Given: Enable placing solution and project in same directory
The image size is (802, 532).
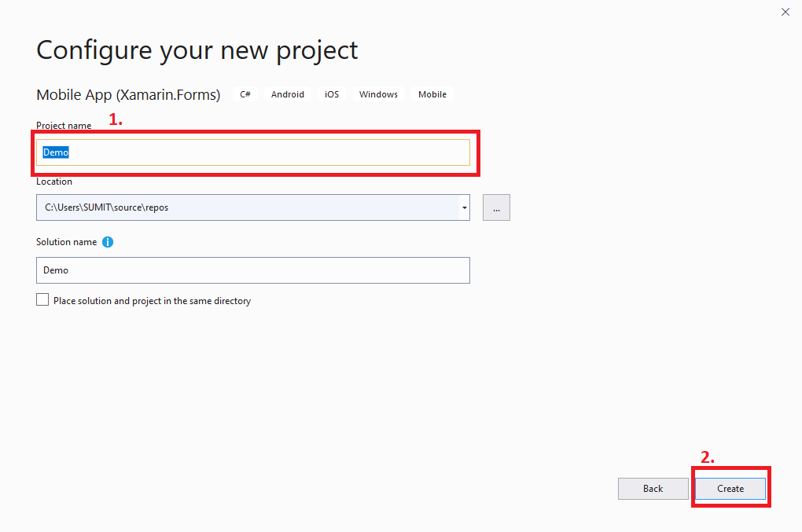Looking at the screenshot, I should (x=42, y=299).
